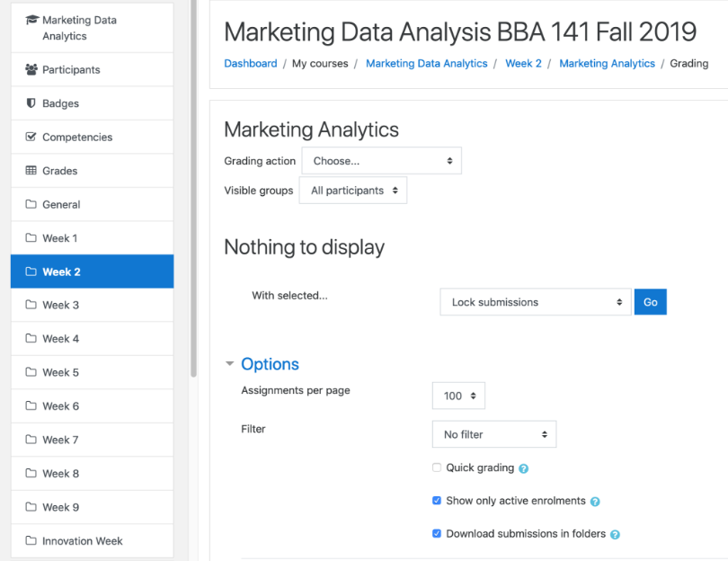The height and width of the screenshot is (561, 728).
Task: Click the Grades table icon
Action: (x=31, y=171)
